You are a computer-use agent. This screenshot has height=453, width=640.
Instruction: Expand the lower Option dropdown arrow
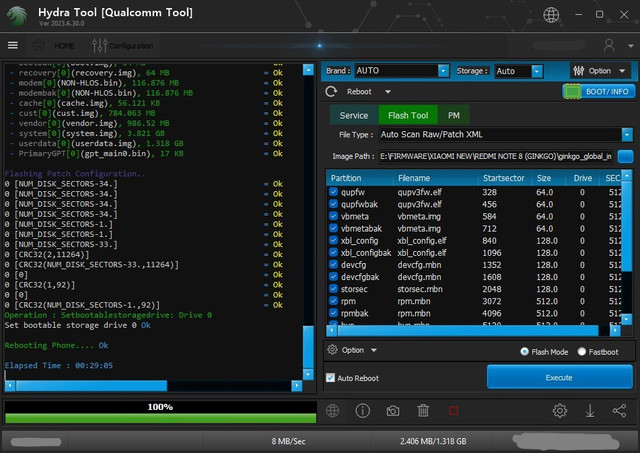[373, 350]
